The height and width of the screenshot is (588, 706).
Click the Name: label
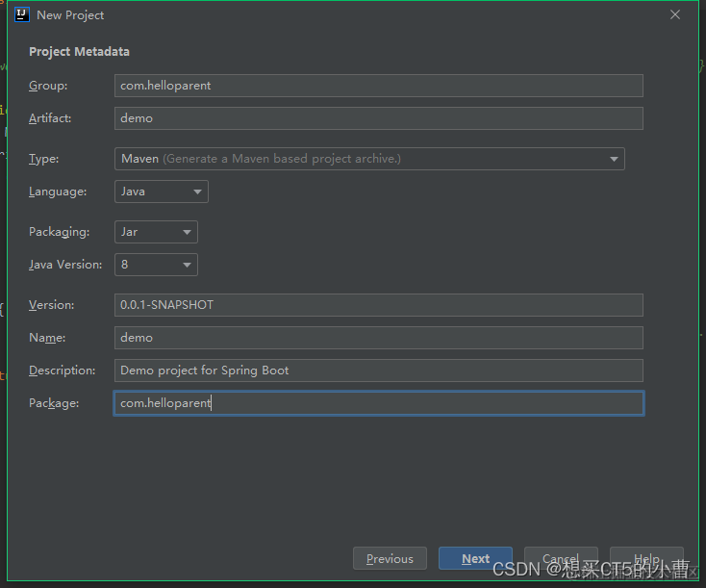[47, 338]
